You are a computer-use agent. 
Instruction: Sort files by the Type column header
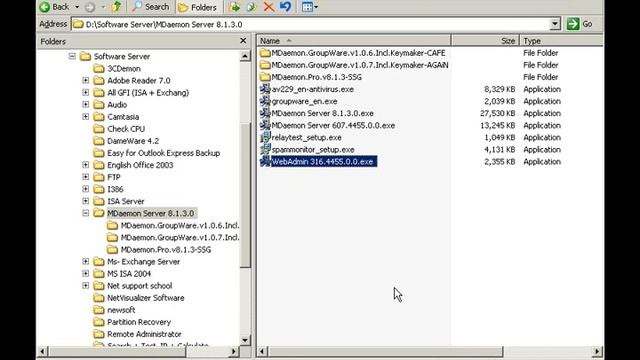click(x=561, y=41)
